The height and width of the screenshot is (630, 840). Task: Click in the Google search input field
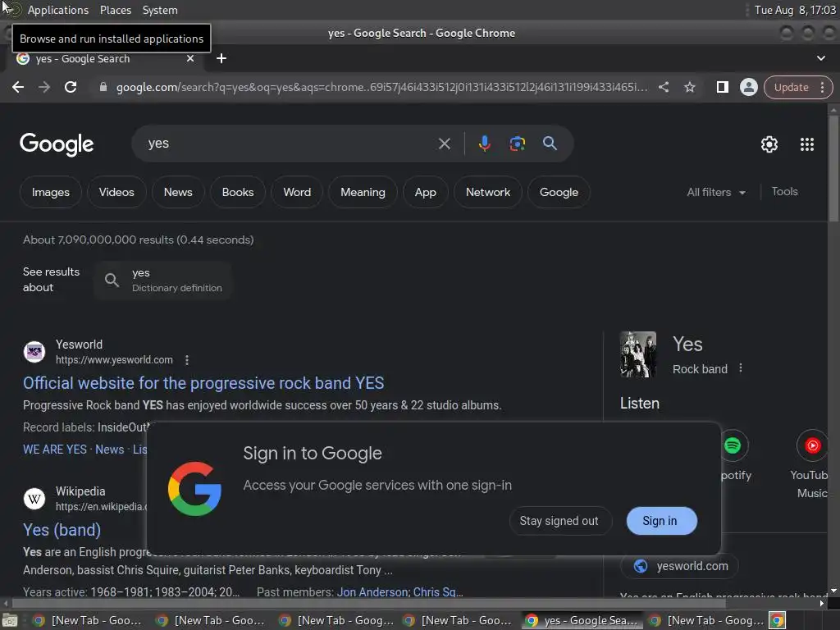click(290, 144)
